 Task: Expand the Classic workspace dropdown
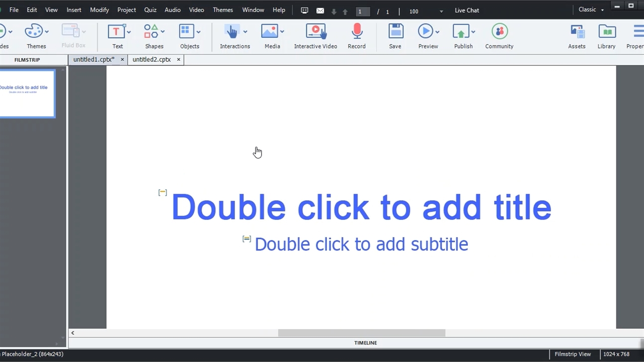(x=602, y=10)
